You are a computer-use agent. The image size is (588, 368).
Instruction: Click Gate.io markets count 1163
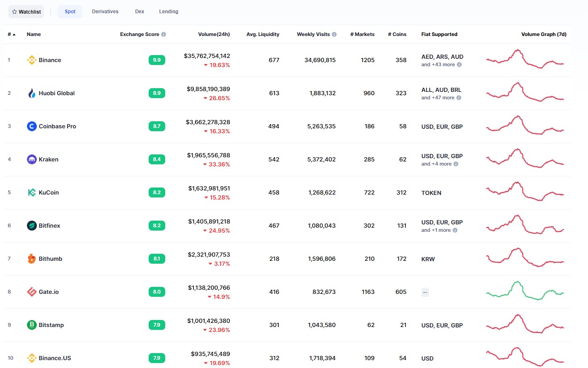click(x=368, y=292)
